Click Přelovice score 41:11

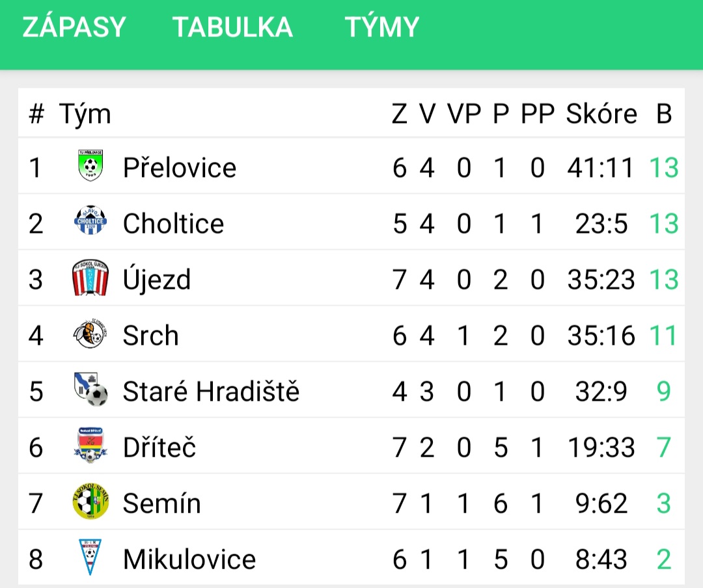pos(600,168)
